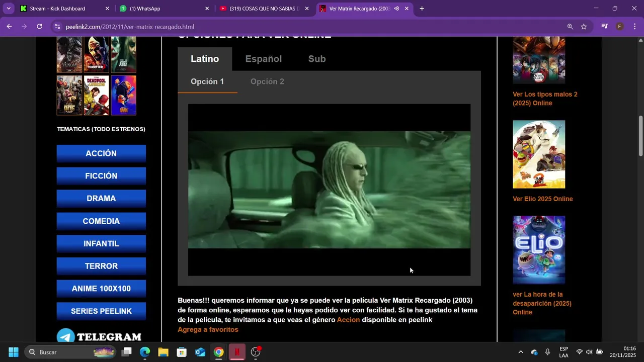Open the Transformers One poster
This screenshot has height=362, width=644.
[69, 95]
